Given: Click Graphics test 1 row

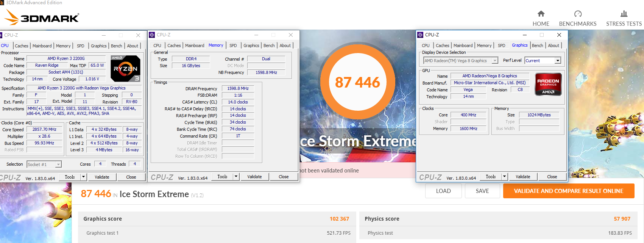Looking at the screenshot, I should pos(217,233).
